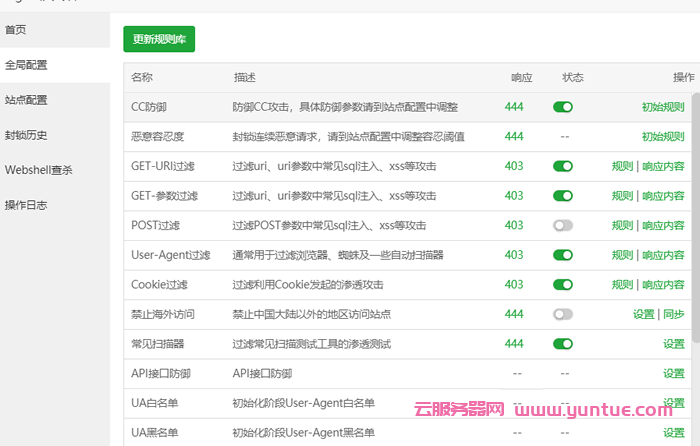Viewport: 700px width, 446px height.
Task: Open 设置 for API接口防御
Action: (x=674, y=373)
